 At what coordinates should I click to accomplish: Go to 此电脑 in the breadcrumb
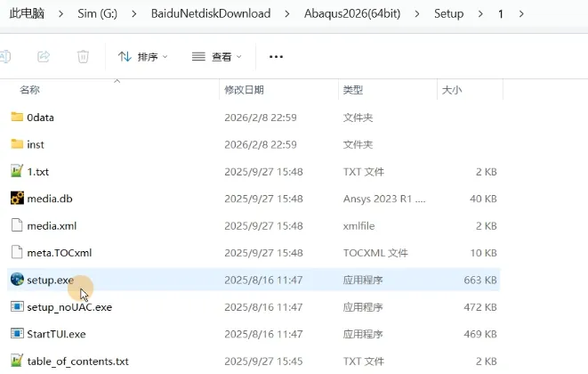[x=27, y=13]
